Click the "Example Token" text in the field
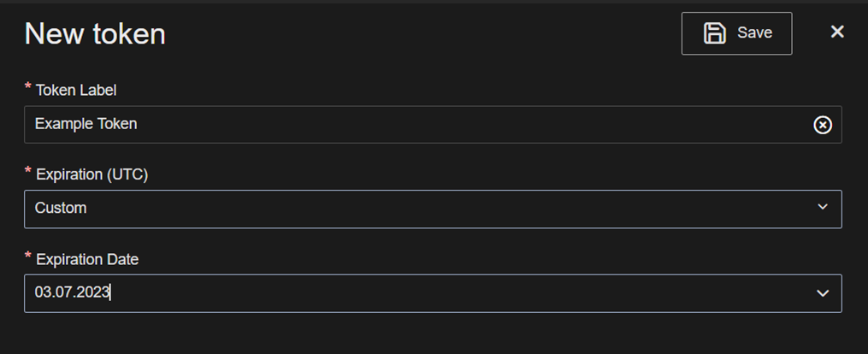Screen dimensions: 868x354 pos(86,124)
